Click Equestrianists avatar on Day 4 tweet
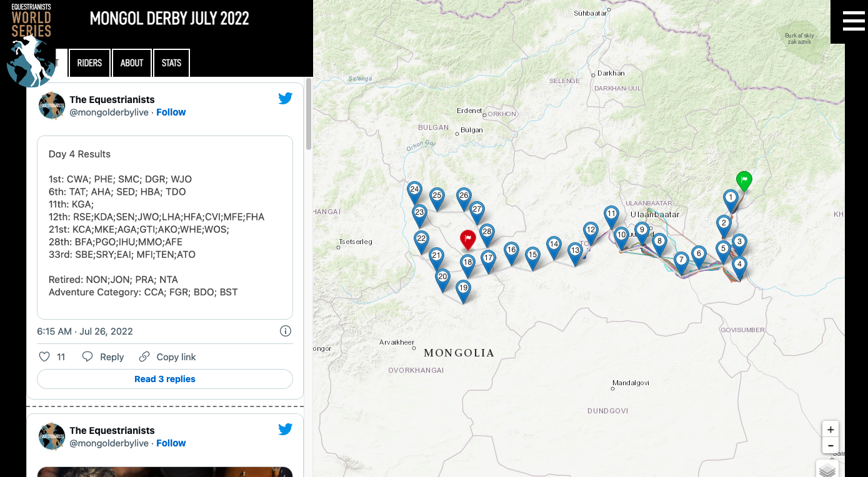The width and height of the screenshot is (868, 477). coord(52,106)
